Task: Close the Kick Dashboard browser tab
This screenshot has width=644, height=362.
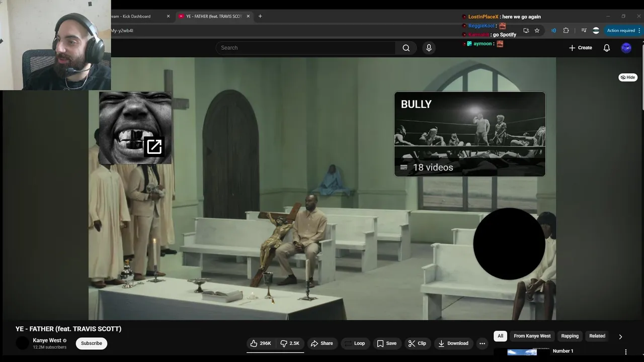Action: [x=168, y=16]
